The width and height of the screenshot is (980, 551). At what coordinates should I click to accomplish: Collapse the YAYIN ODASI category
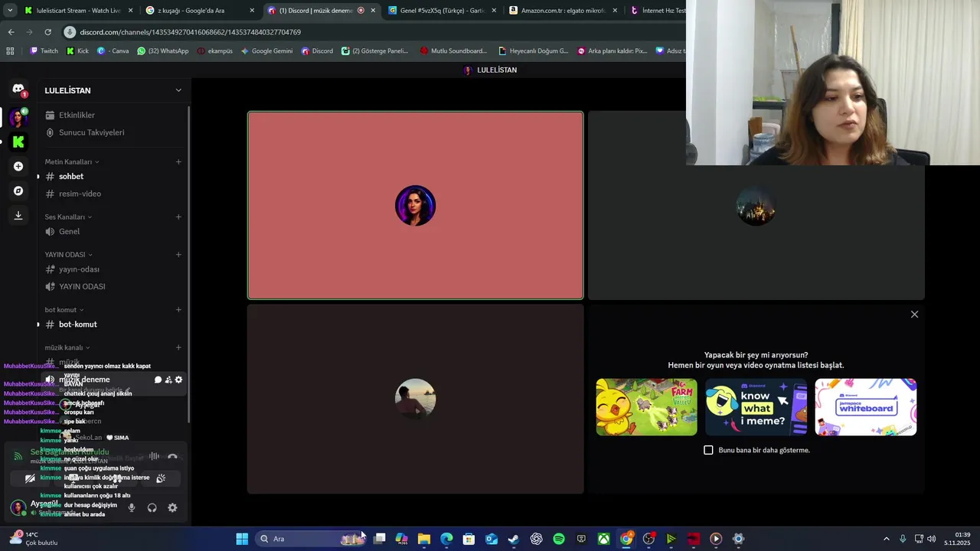tap(69, 255)
